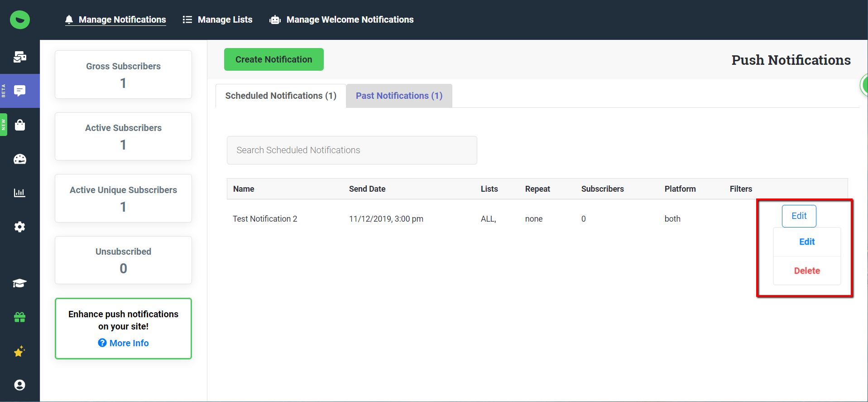Open the shopping bag icon in sidebar
The image size is (868, 402).
coord(20,125)
